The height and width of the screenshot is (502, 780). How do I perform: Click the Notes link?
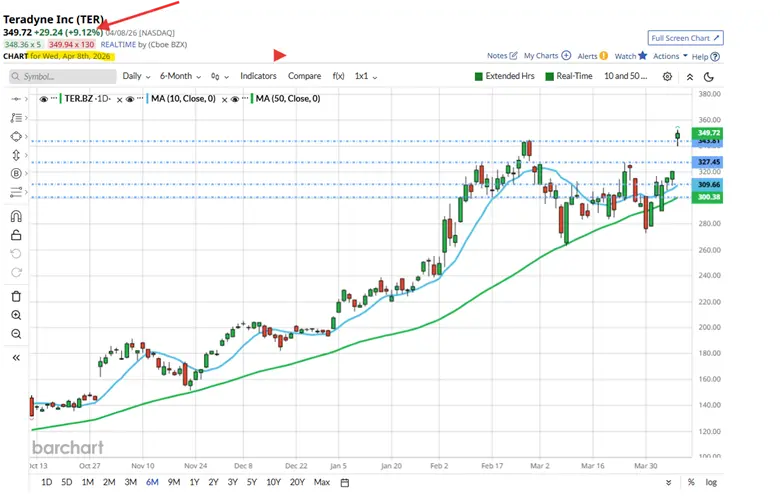tap(497, 56)
